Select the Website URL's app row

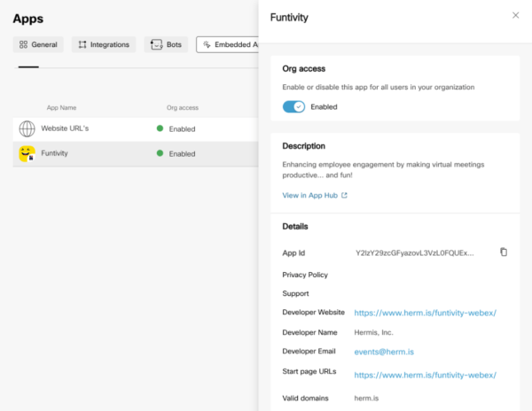(136, 128)
